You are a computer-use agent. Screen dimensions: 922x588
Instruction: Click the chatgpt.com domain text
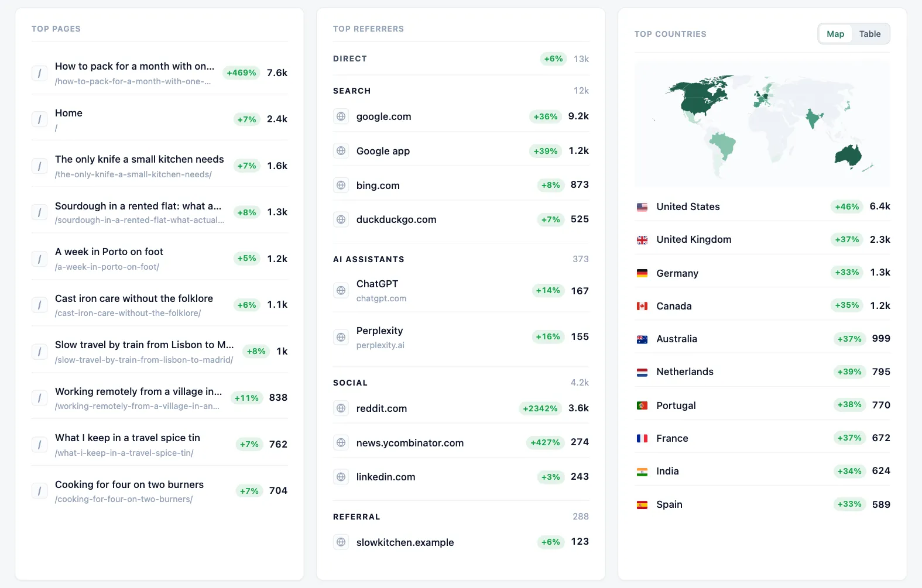[382, 298]
